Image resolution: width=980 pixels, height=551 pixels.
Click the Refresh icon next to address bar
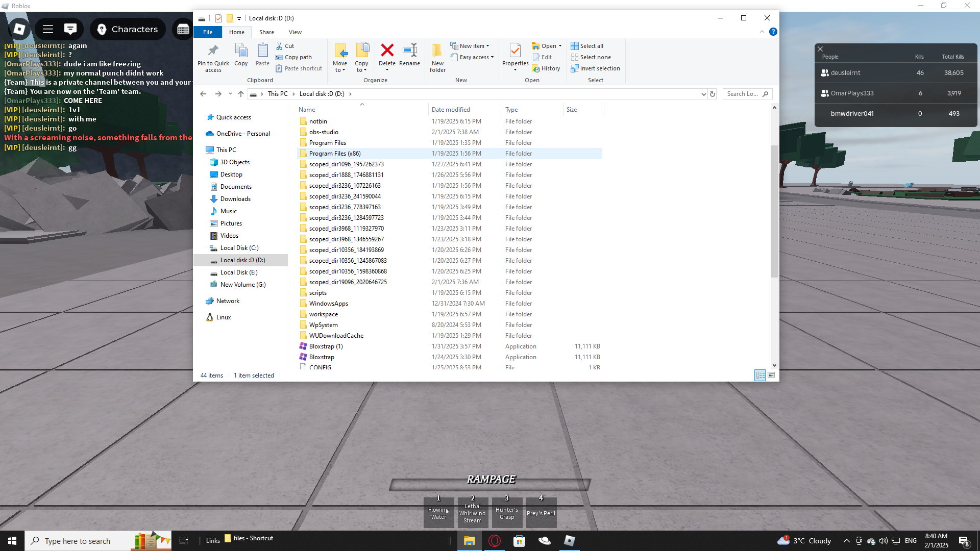pos(713,94)
